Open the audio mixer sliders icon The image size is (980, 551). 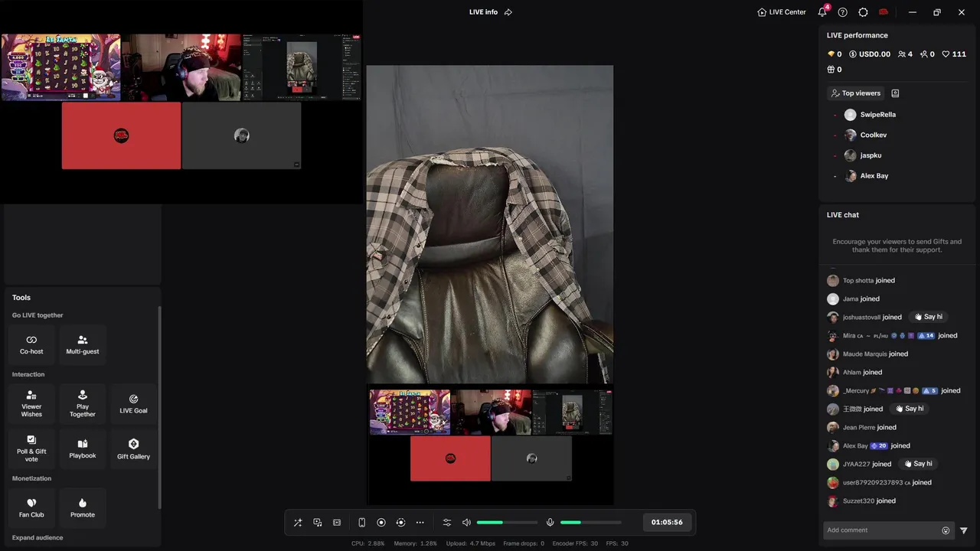447,523
